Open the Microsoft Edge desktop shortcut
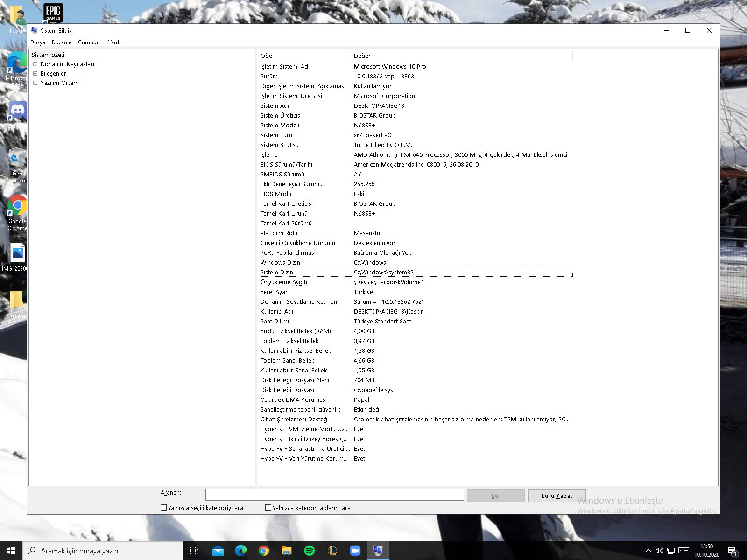This screenshot has width=747, height=560. 16,70
